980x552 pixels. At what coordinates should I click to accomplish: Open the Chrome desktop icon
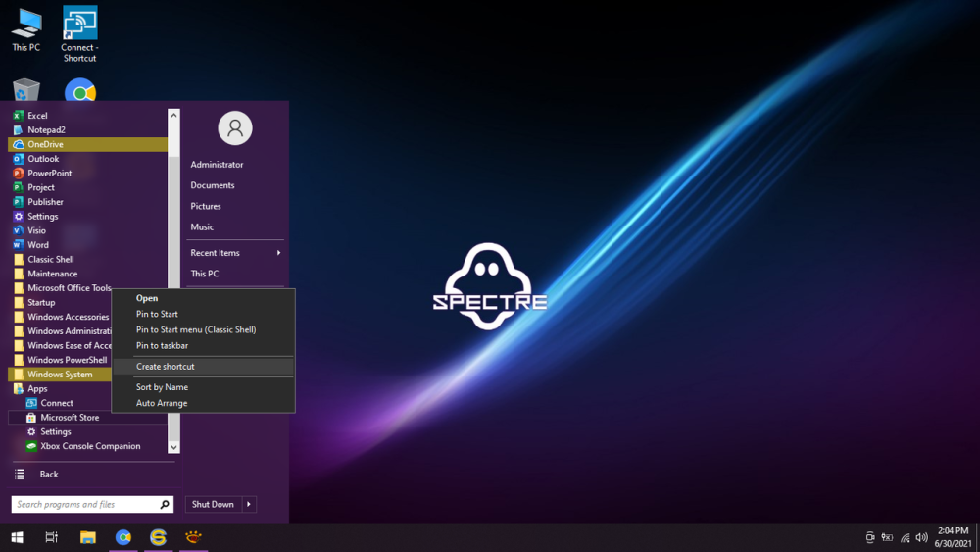(x=80, y=90)
